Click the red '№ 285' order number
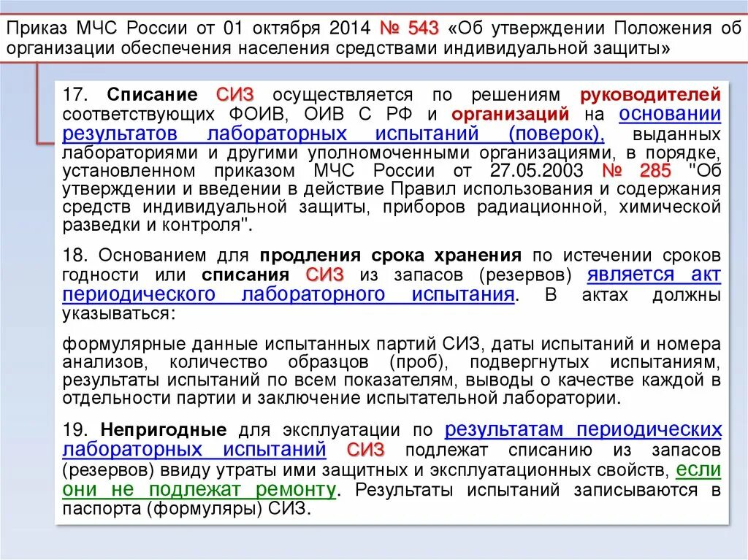The height and width of the screenshot is (560, 748). coord(637,170)
